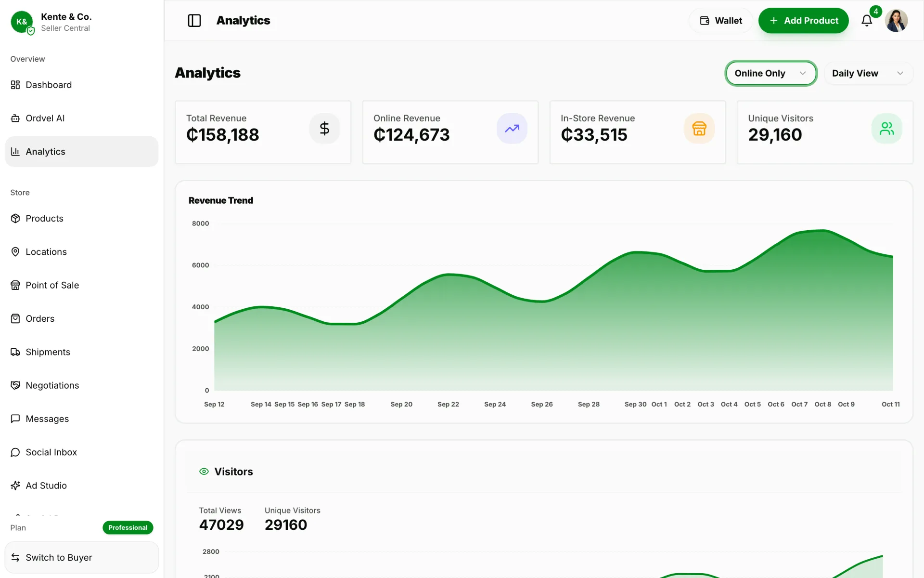Screen dimensions: 924x578
Task: Click the Sep 12 label on chart axis
Action: click(x=214, y=404)
